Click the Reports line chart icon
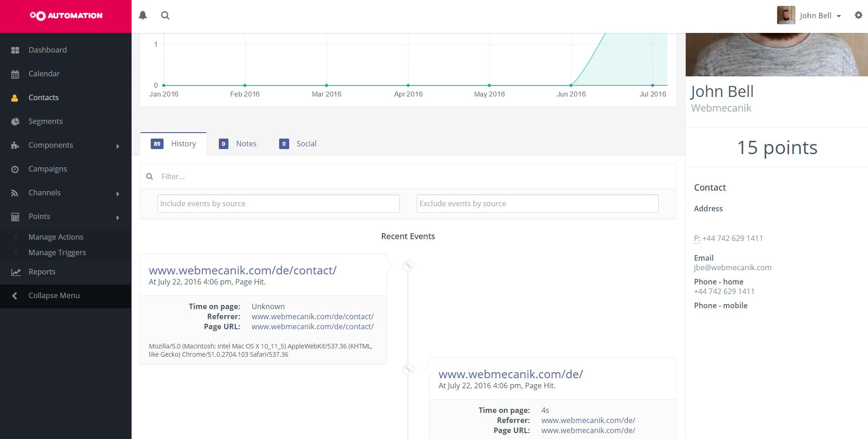Viewport: 868px width, 439px height. (x=16, y=272)
